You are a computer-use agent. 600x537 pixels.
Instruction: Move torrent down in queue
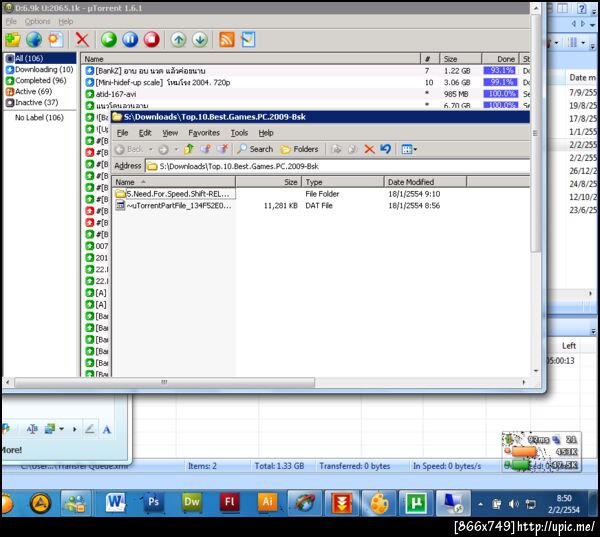click(200, 39)
